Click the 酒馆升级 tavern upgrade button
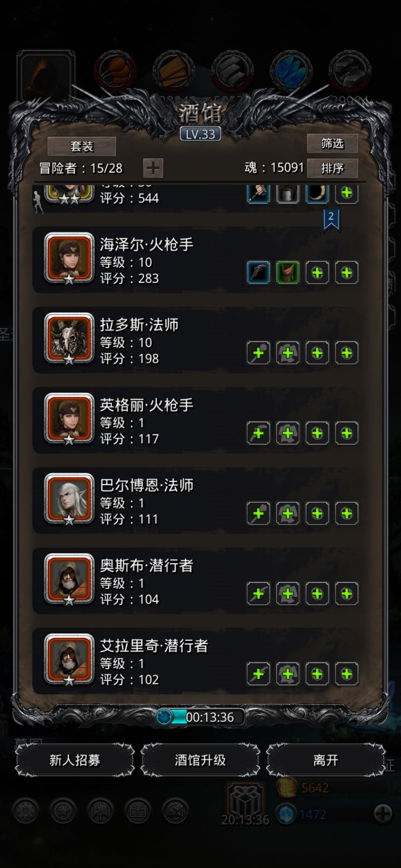The width and height of the screenshot is (401, 868). 200,760
